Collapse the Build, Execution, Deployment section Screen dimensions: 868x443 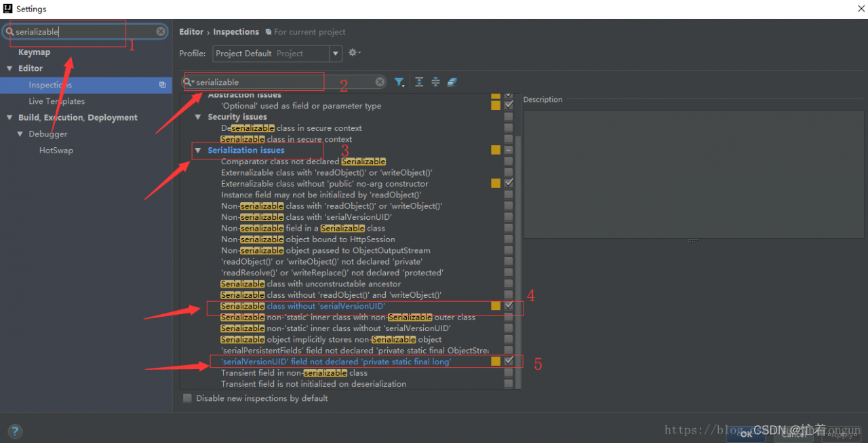pos(9,118)
